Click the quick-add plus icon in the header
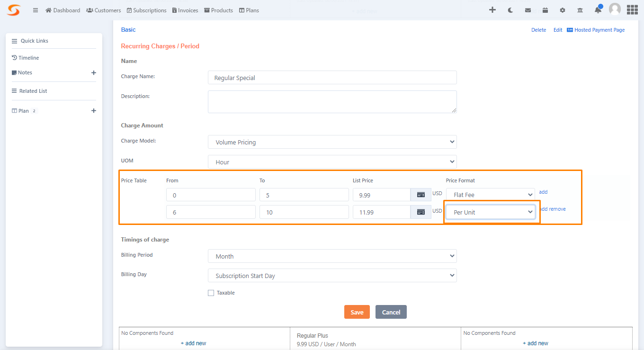644x350 pixels. coord(492,9)
